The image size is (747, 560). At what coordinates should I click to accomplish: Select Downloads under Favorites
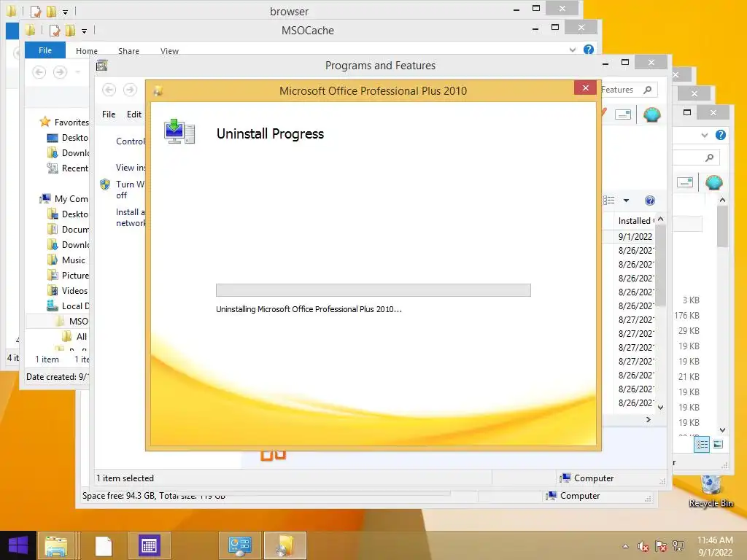[68, 153]
